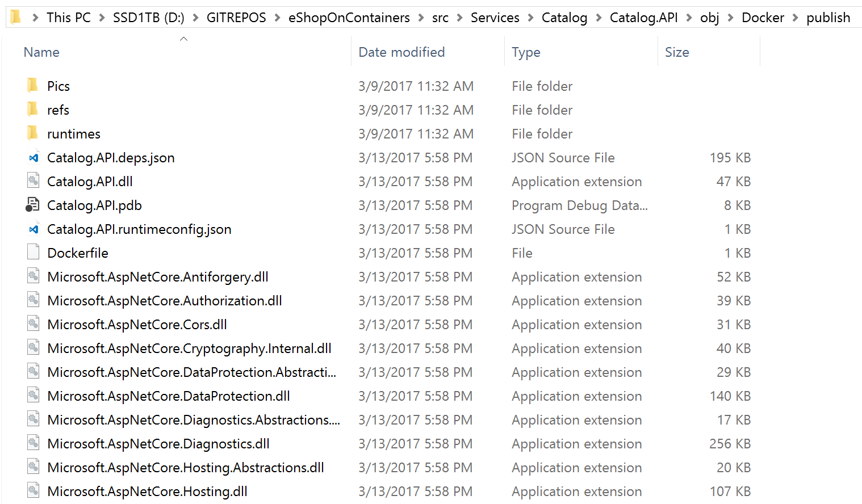Expand the chevron after eShopOnContainers breadcrumb
Image resolution: width=862 pixels, height=504 pixels.
(421, 18)
